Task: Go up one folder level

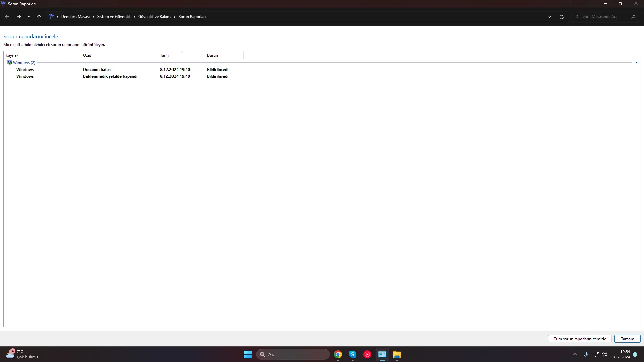Action: click(x=39, y=17)
